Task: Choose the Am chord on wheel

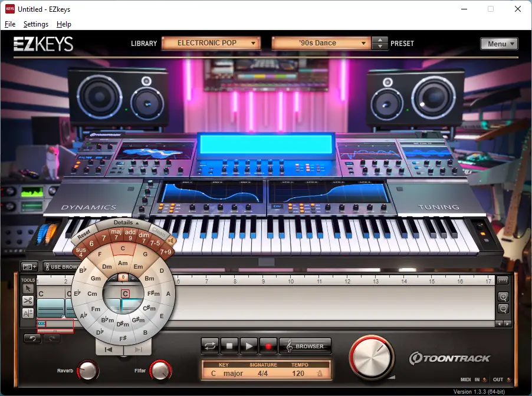Action: pyautogui.click(x=123, y=263)
